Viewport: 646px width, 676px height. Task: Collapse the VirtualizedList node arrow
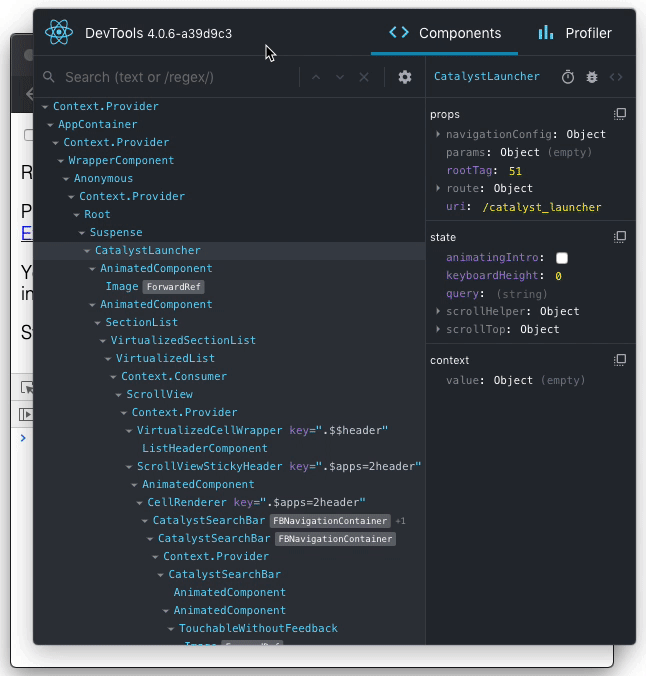[108, 359]
